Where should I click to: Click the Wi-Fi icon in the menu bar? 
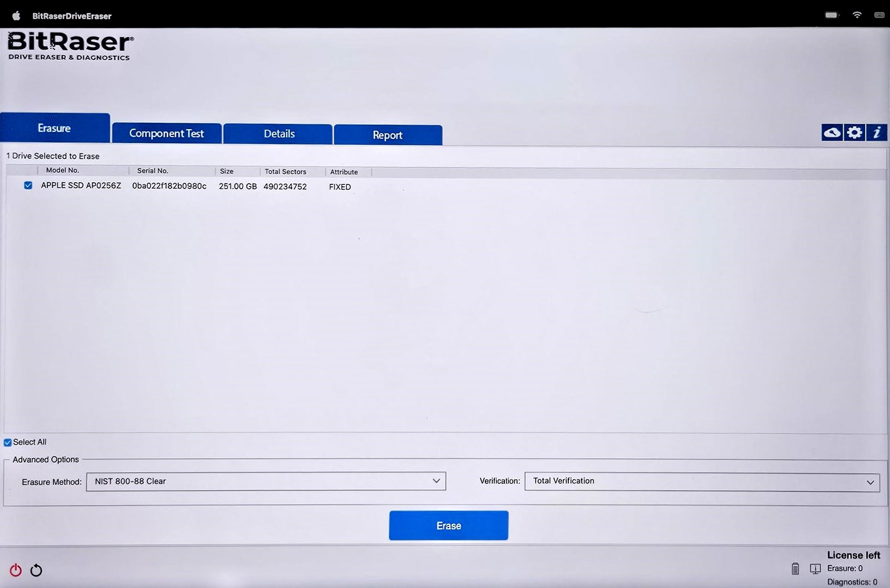(x=857, y=15)
